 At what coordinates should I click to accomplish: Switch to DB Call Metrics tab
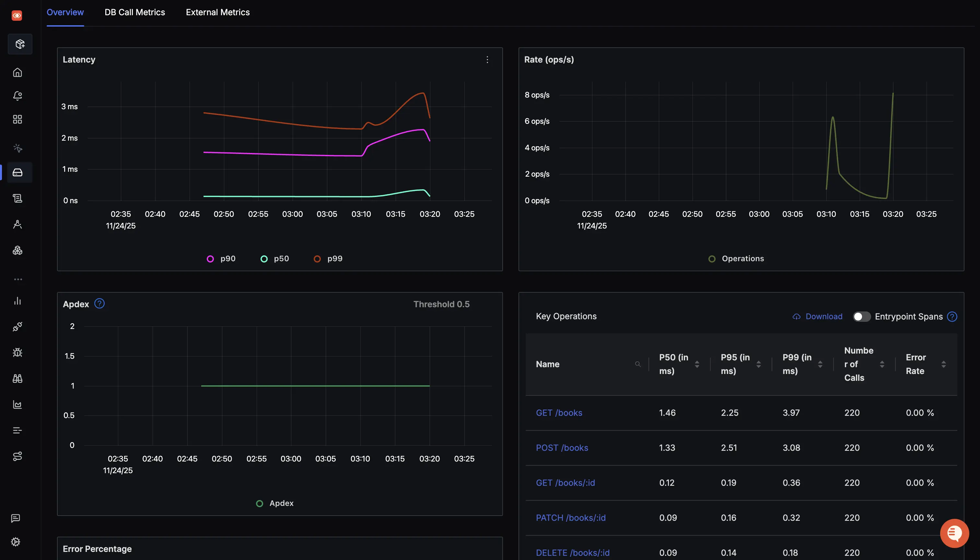coord(134,12)
